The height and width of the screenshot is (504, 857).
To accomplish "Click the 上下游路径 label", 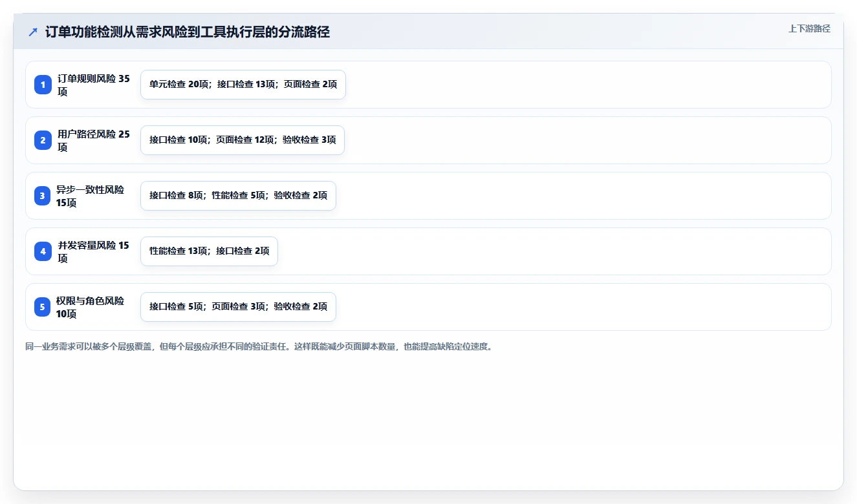I will [809, 28].
